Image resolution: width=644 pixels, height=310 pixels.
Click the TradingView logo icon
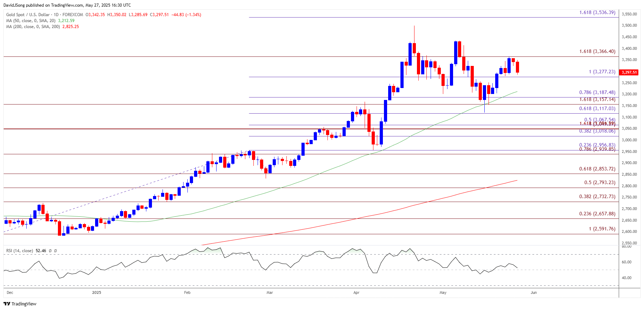pos(7,304)
